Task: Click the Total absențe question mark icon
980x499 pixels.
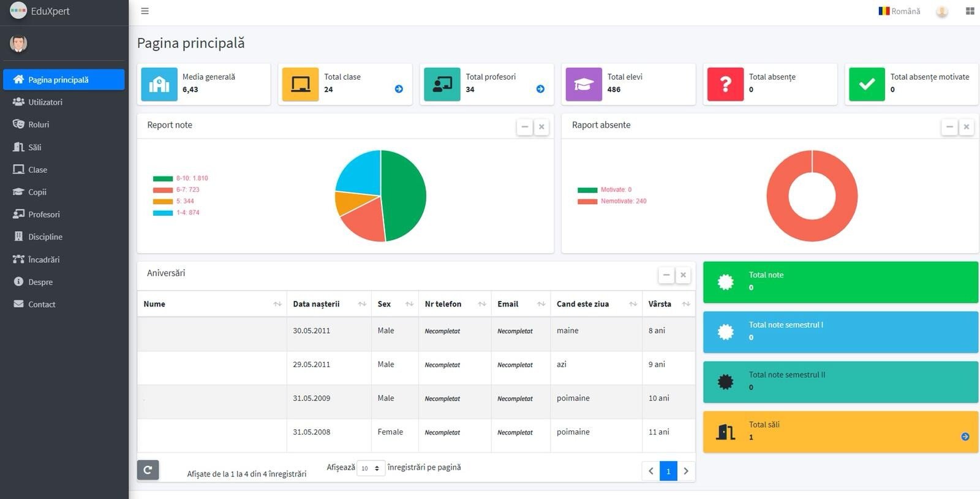Action: (x=725, y=84)
